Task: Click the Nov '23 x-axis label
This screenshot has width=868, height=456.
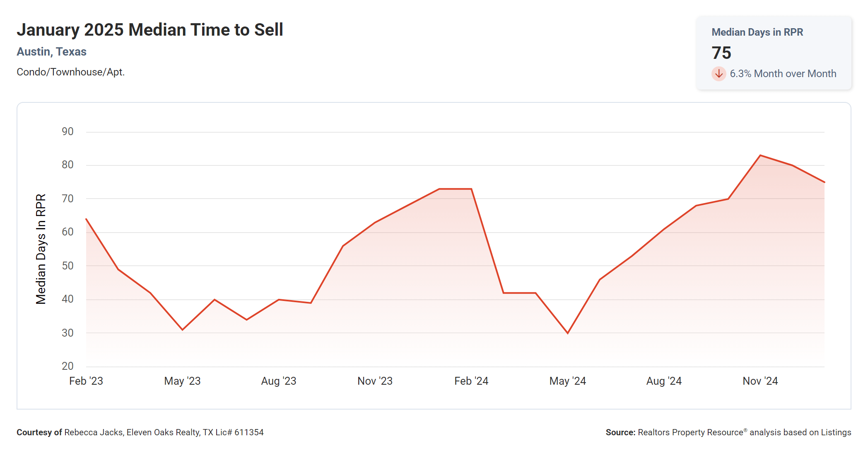Action: pos(375,381)
